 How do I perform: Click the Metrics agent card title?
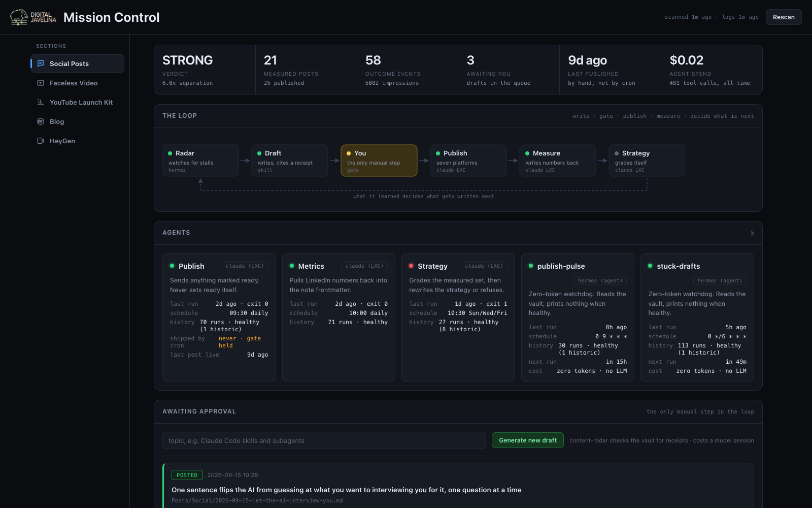(x=311, y=266)
